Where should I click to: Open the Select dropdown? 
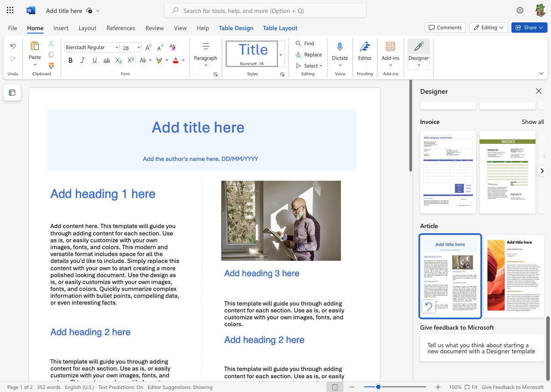coord(309,66)
